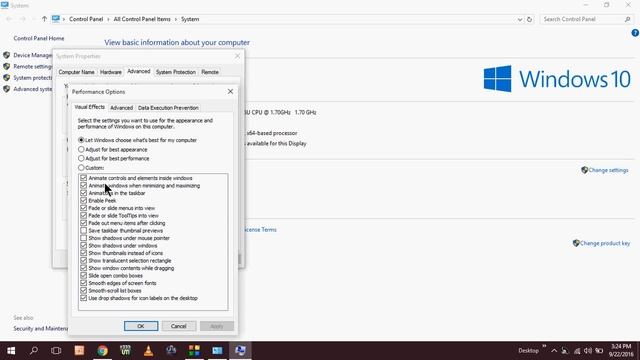Click the taskbar clock showing 3:24 PM
The image size is (640, 360).
tap(621, 351)
